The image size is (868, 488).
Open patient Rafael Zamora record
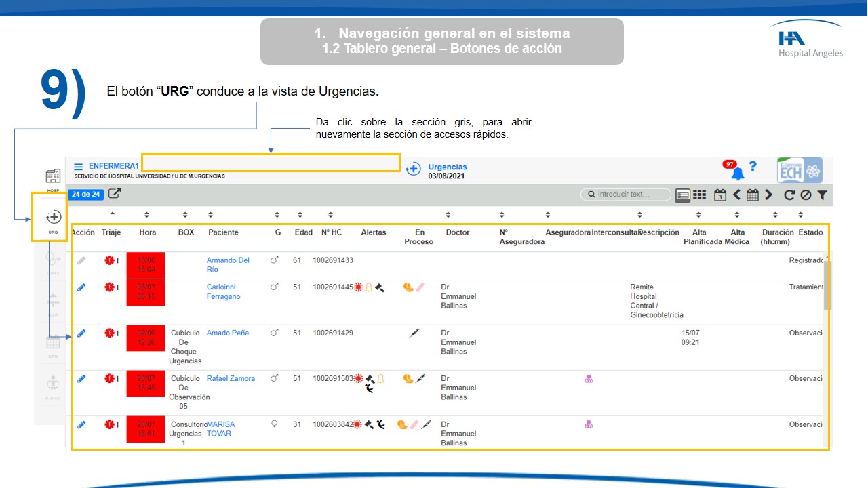pos(231,378)
